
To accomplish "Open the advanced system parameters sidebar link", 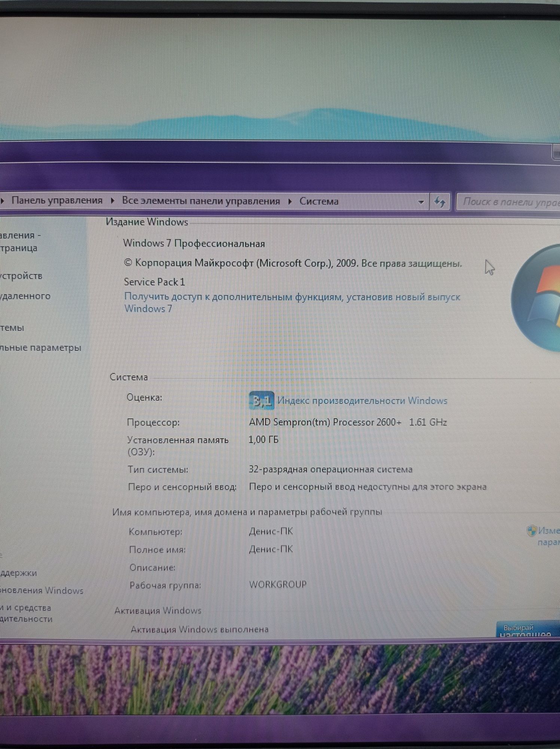I will 40,348.
